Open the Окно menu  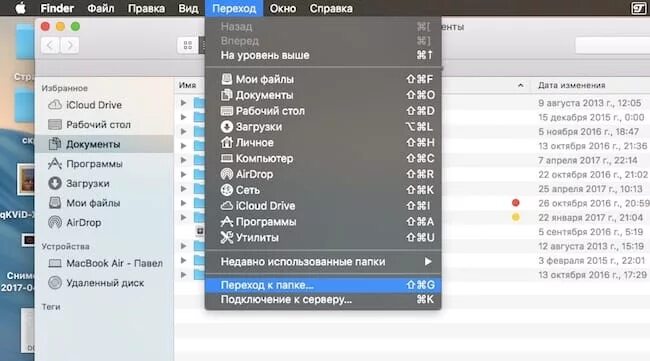point(283,8)
